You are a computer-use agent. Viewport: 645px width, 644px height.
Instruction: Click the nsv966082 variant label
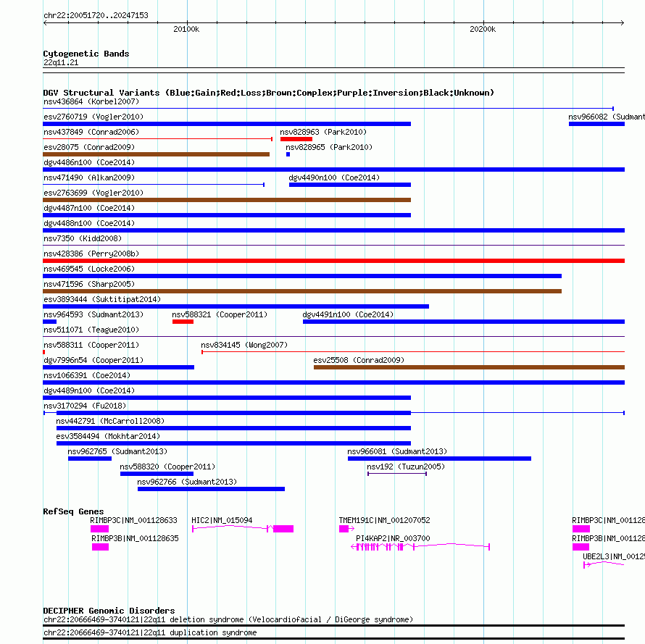coord(607,117)
